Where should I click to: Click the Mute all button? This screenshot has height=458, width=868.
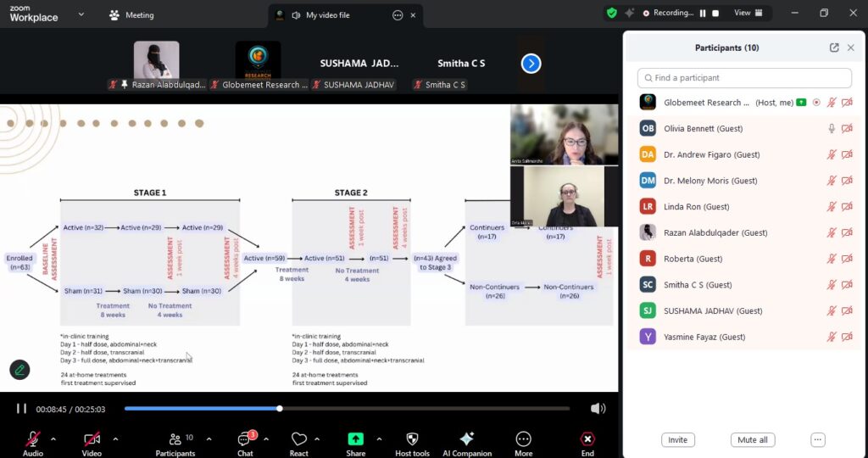(x=752, y=440)
